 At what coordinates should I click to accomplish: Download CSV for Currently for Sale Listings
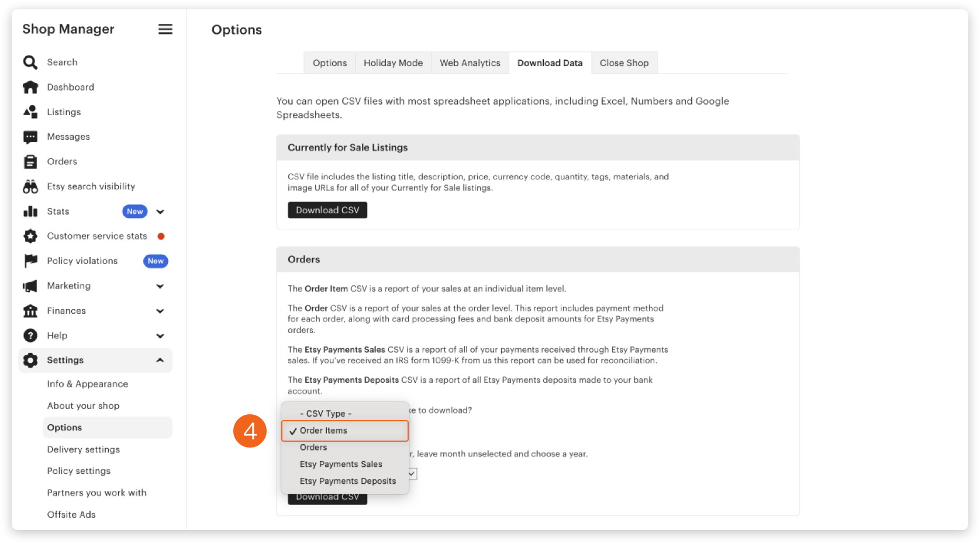pyautogui.click(x=327, y=210)
